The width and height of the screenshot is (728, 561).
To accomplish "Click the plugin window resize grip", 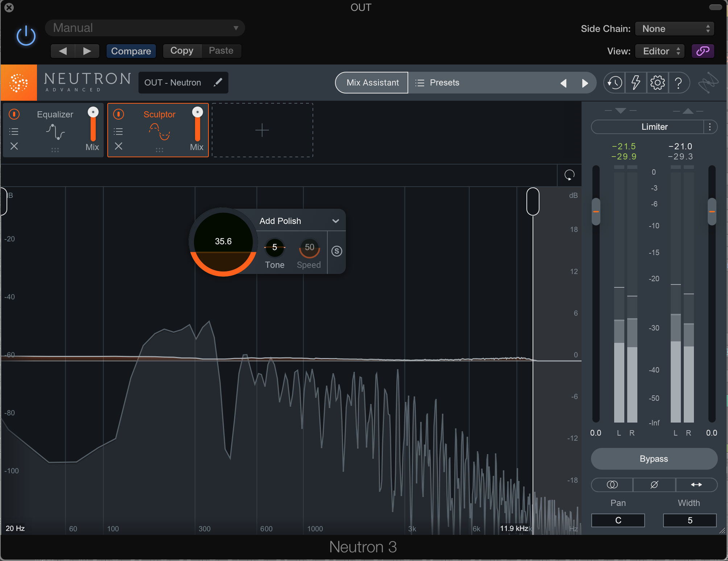I will point(722,530).
